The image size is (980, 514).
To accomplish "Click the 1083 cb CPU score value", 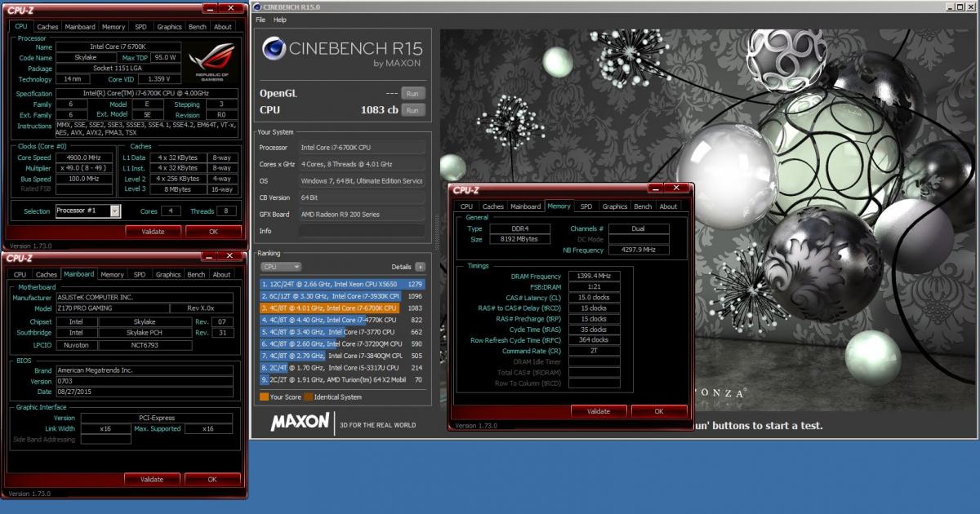I will click(381, 110).
